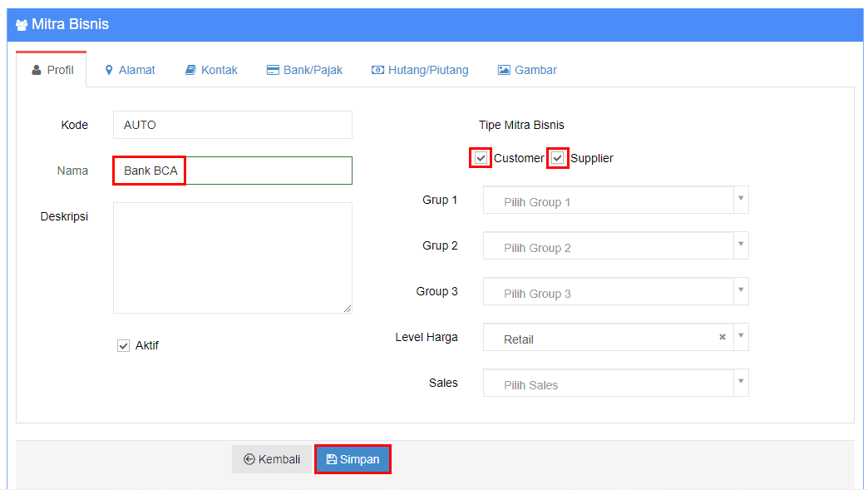Viewport: 868px width, 490px height.
Task: Click the Grup 1 dropdown arrow
Action: [742, 198]
